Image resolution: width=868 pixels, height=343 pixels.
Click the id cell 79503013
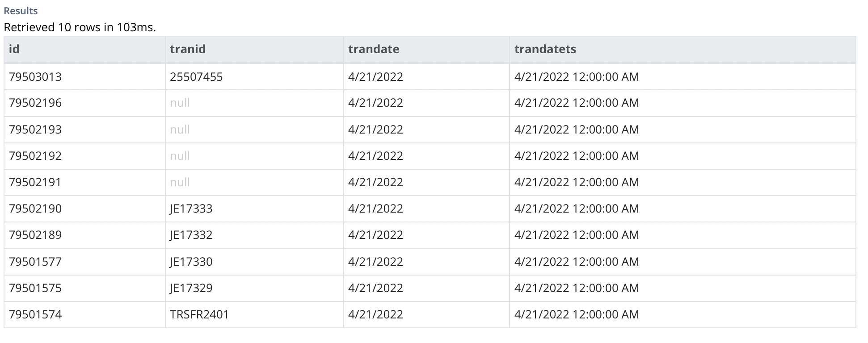(35, 77)
